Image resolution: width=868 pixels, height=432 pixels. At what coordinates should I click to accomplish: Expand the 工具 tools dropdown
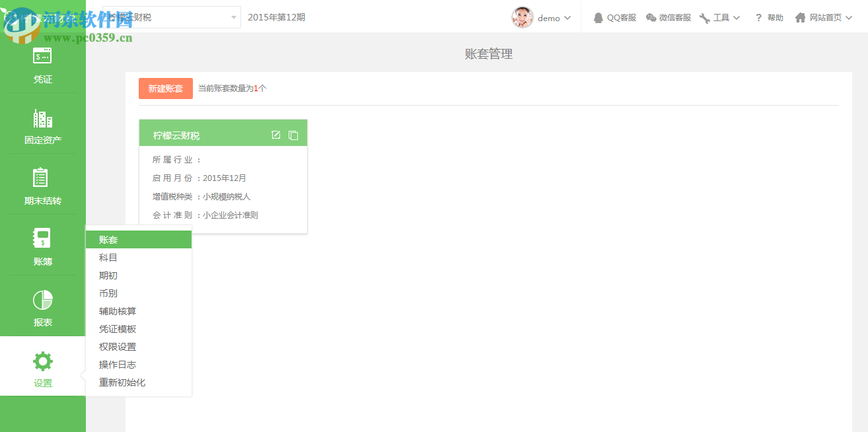[x=719, y=17]
